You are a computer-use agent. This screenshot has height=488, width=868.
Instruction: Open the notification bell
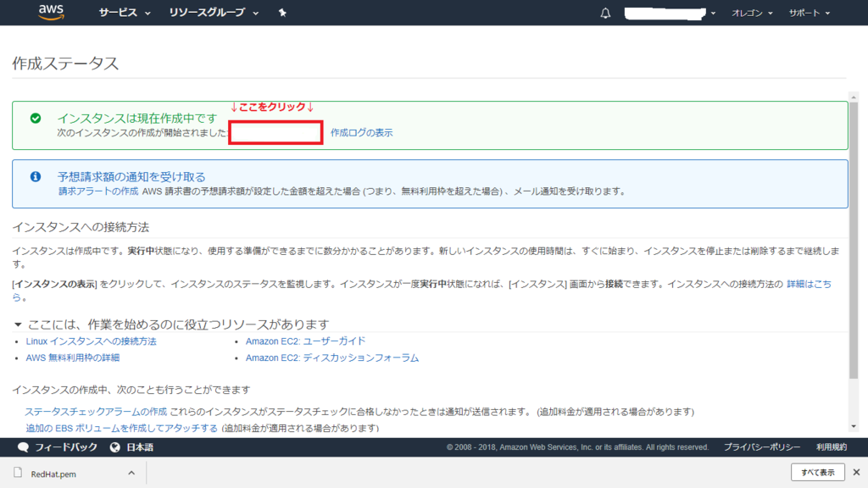pyautogui.click(x=604, y=13)
